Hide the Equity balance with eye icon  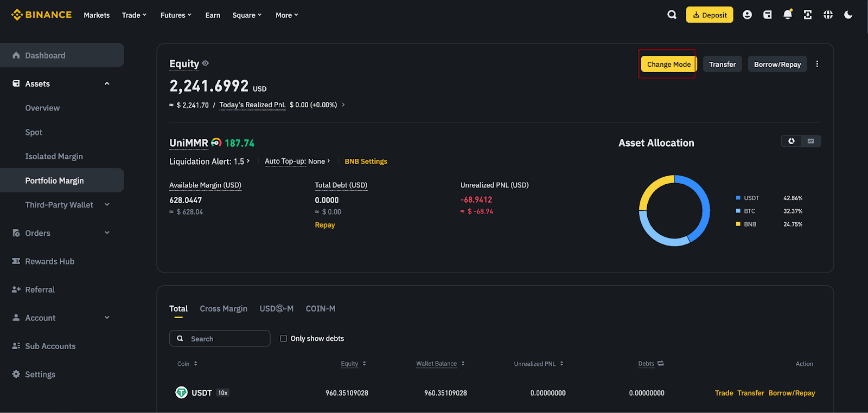pyautogui.click(x=205, y=63)
